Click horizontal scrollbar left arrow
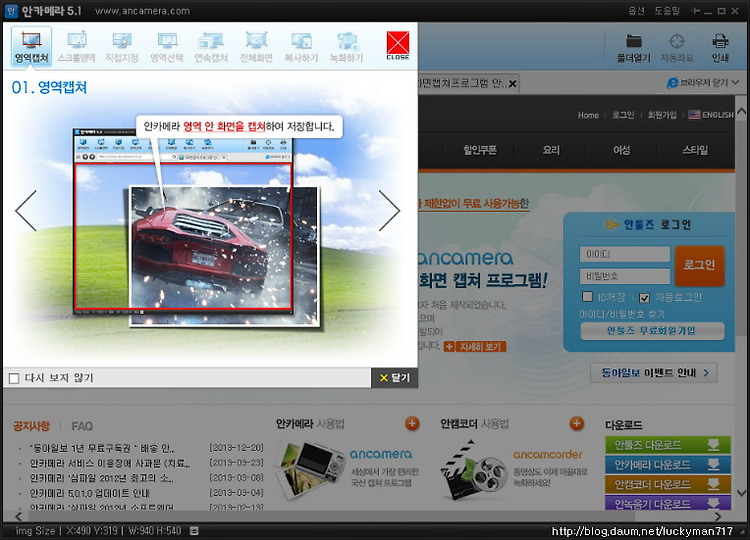The image size is (750, 540). (18, 517)
